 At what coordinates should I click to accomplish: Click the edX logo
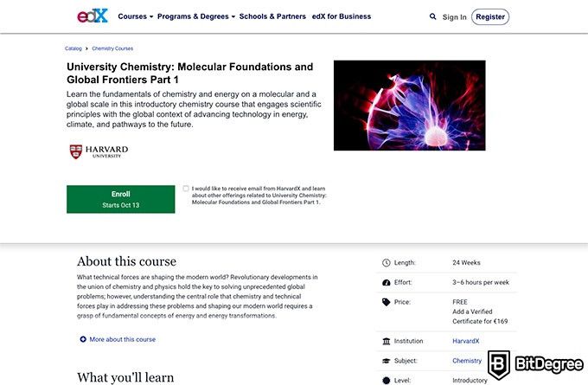(93, 16)
